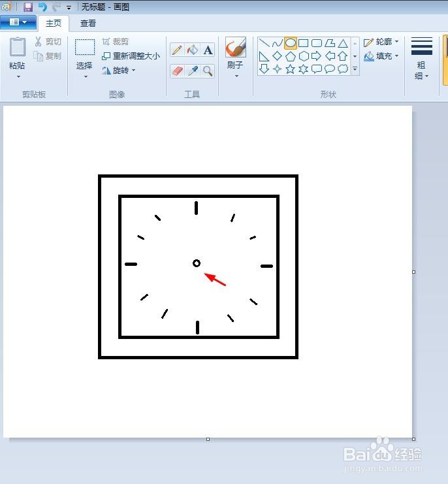This screenshot has height=484, width=448.
Task: Choose the Pentagon shape
Action: click(x=291, y=56)
